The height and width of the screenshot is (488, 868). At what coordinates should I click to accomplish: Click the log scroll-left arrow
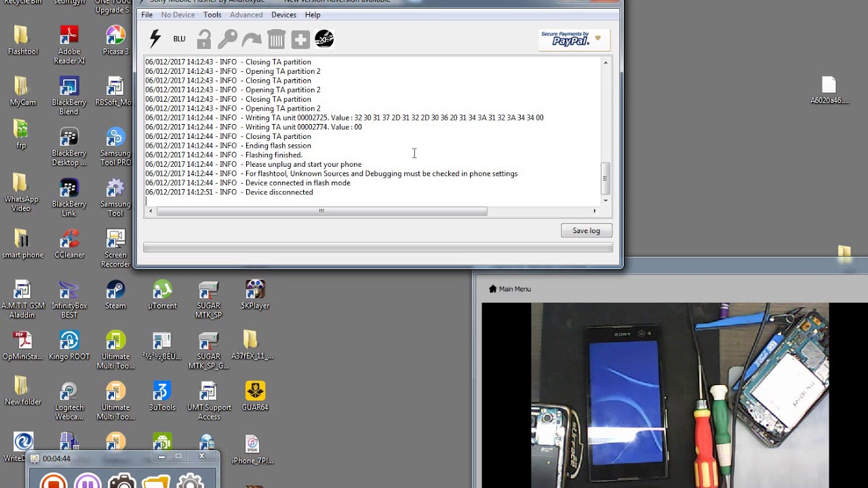[x=151, y=211]
